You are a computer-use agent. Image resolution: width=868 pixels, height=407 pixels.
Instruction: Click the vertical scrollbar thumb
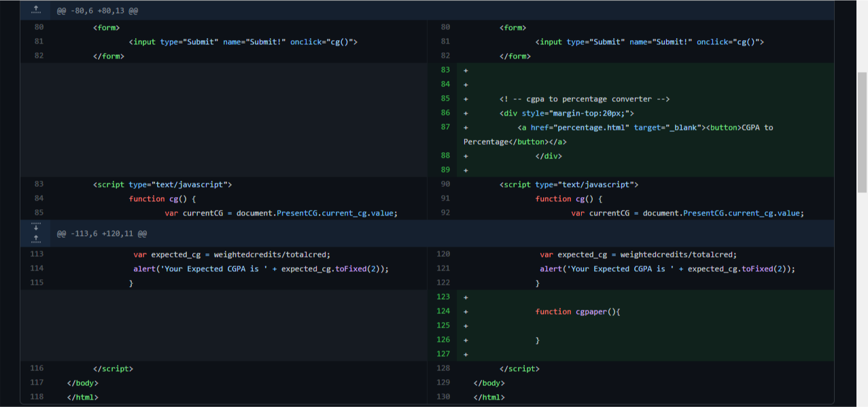point(862,132)
